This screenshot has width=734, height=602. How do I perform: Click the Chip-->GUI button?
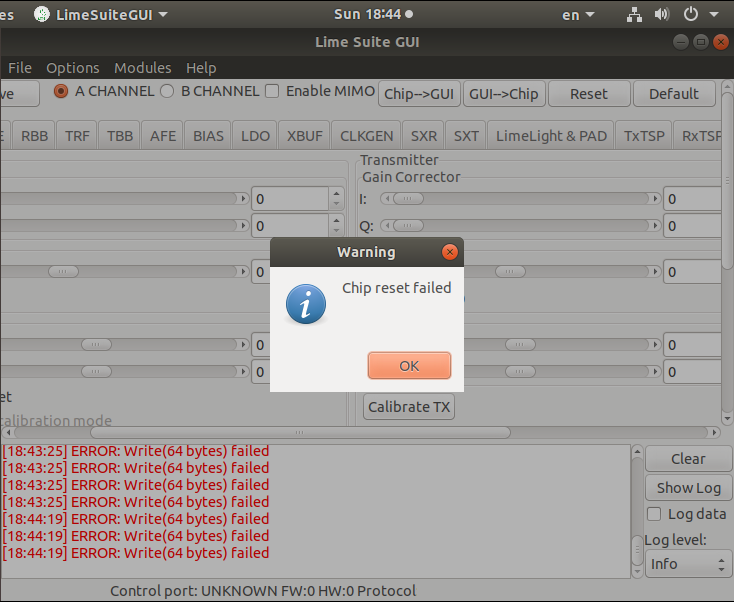click(419, 94)
